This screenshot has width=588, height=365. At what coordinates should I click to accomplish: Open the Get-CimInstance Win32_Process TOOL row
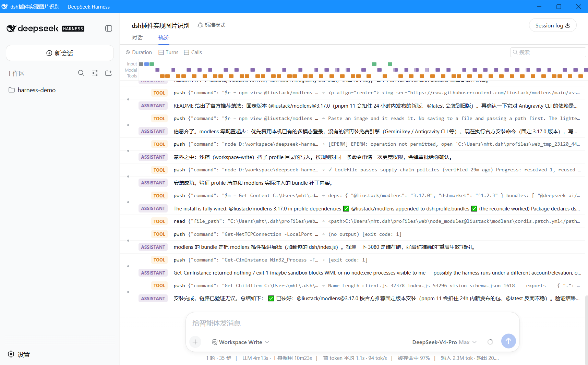pyautogui.click(x=352, y=260)
